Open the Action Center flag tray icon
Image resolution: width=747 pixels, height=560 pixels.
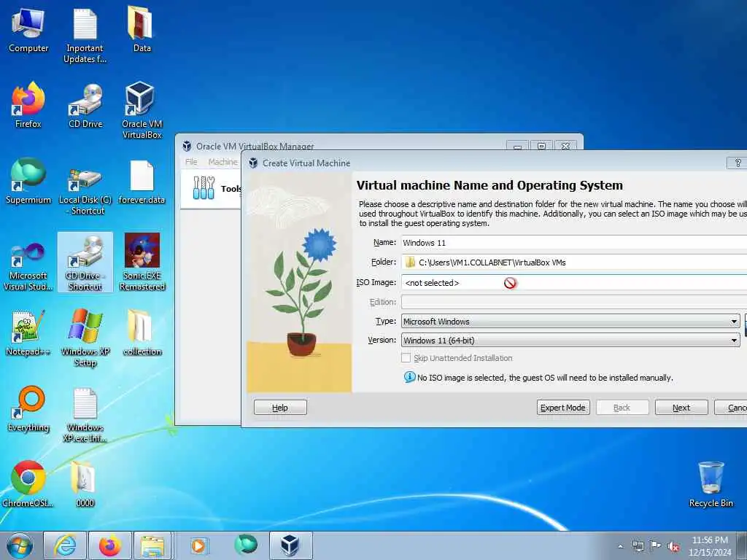click(655, 546)
